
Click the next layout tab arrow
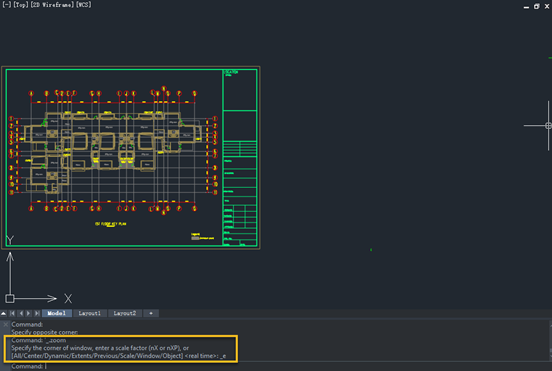coord(29,313)
